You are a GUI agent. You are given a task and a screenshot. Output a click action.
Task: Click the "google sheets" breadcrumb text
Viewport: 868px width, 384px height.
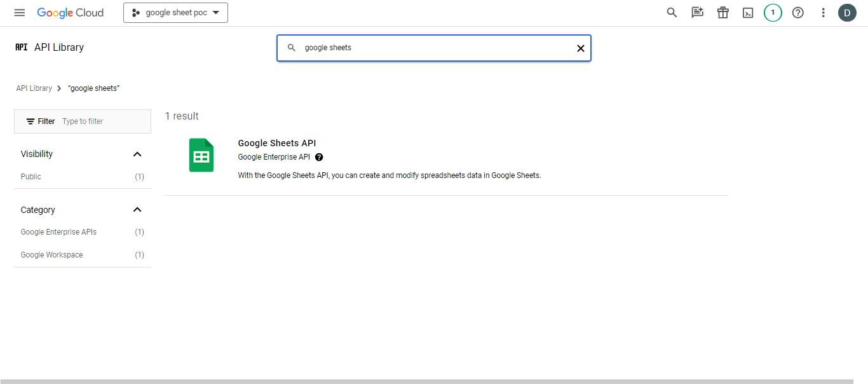(93, 88)
